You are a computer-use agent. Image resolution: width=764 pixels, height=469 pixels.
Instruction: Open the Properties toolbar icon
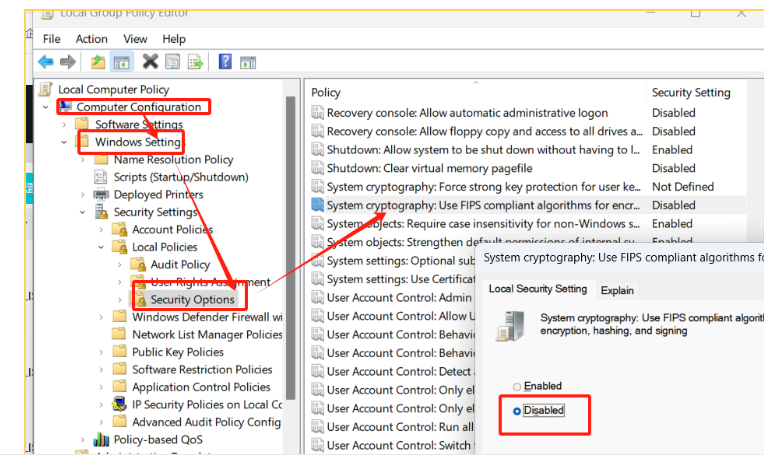172,62
